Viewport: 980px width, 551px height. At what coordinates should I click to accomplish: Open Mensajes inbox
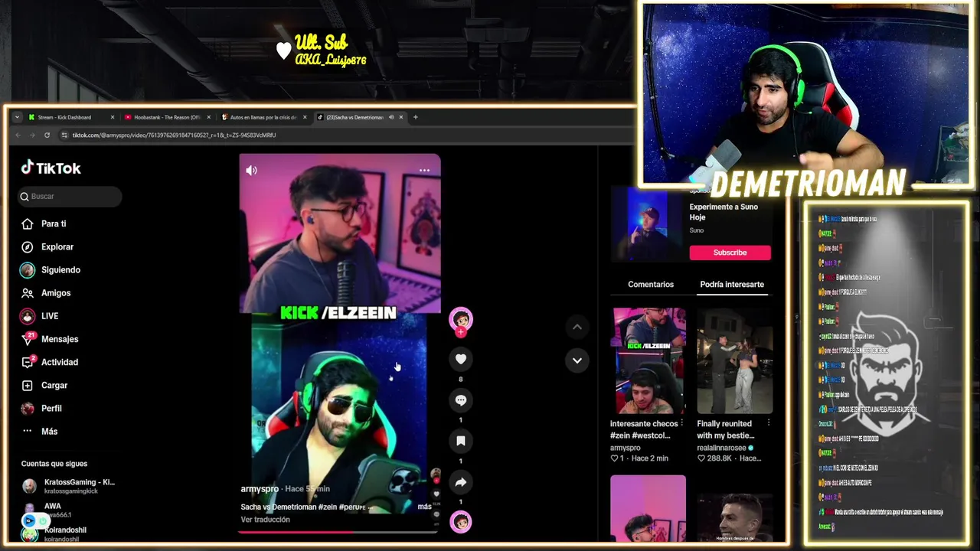click(50, 339)
